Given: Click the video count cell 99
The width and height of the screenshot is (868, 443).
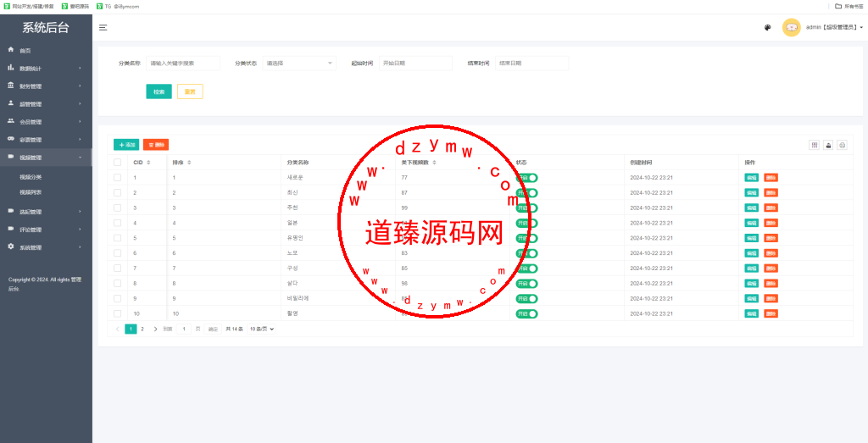Looking at the screenshot, I should (x=404, y=208).
